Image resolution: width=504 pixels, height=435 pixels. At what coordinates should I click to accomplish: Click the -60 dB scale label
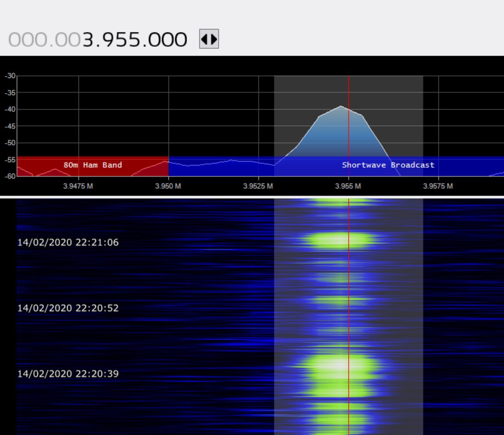(10, 176)
